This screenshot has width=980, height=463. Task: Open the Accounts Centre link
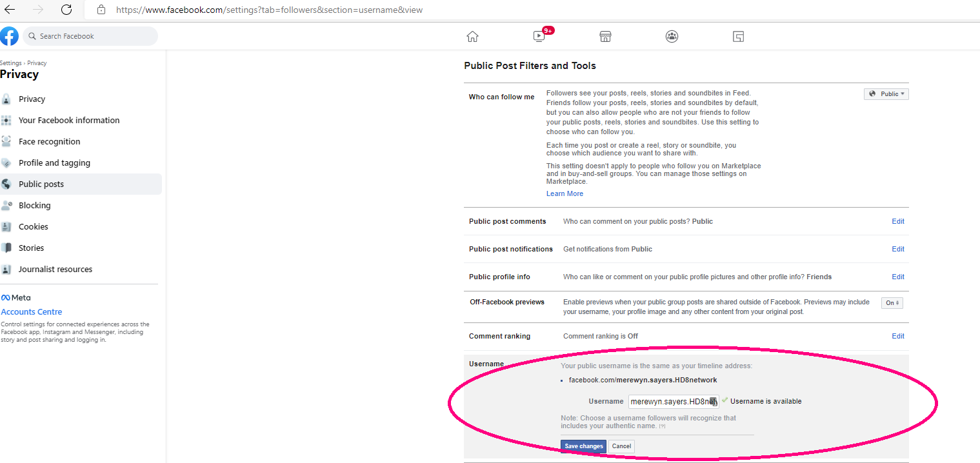(32, 312)
